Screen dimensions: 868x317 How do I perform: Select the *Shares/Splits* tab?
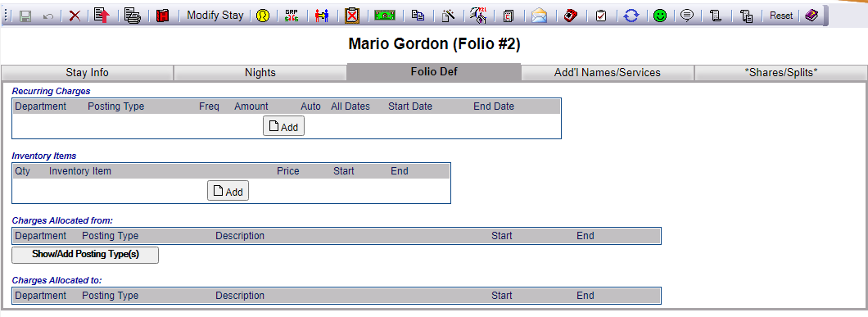pos(781,73)
